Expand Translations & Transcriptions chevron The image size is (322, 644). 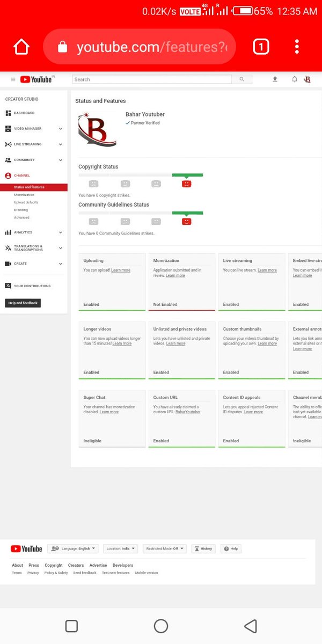tap(61, 248)
